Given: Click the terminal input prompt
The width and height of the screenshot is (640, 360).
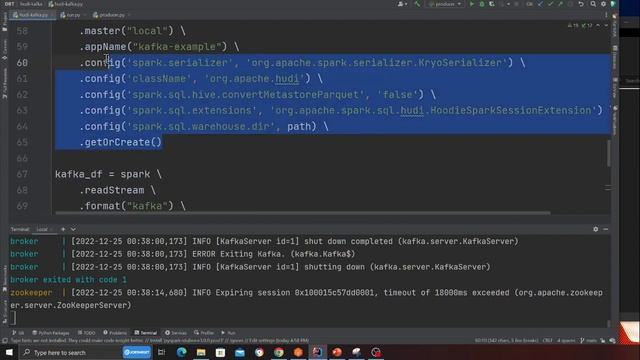Looking at the screenshot, I should (x=15, y=318).
